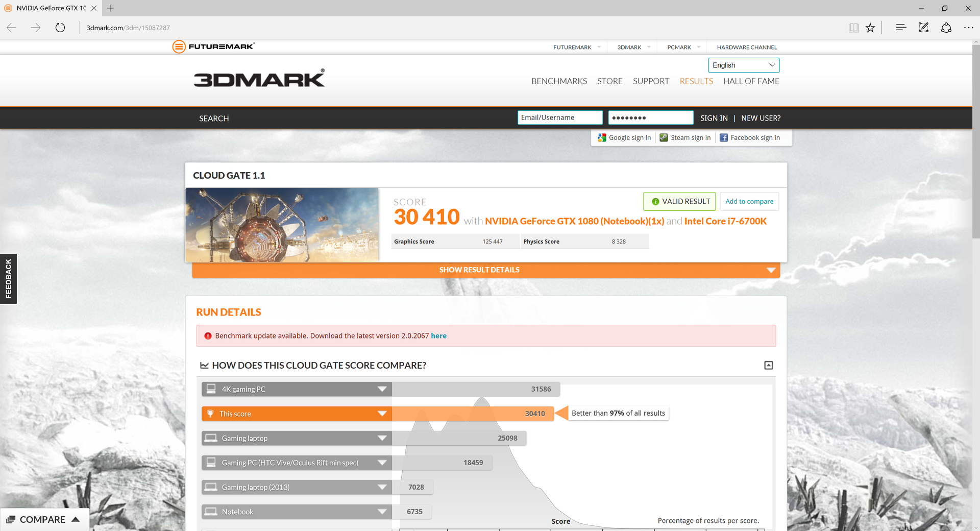This screenshot has height=531, width=980.
Task: Go back to the previous page
Action: (11, 28)
